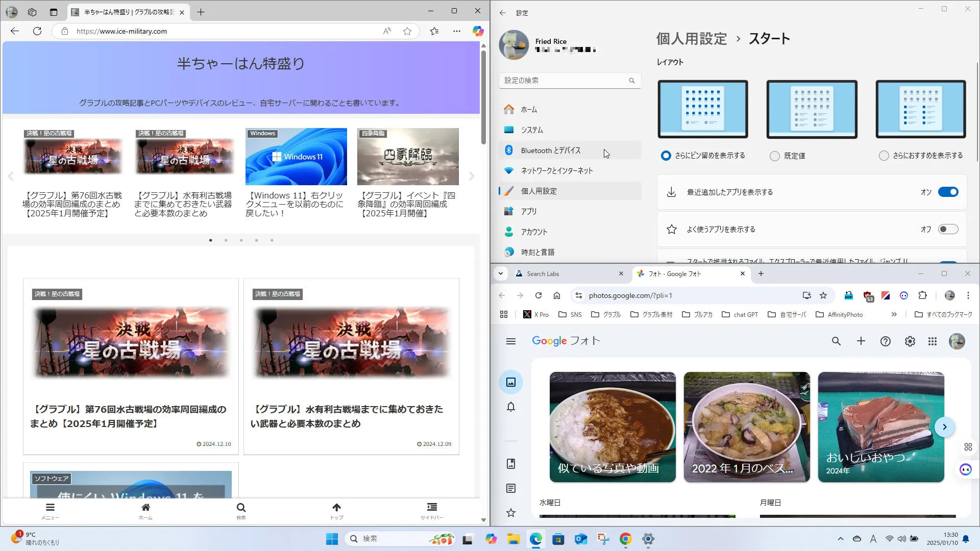Click the Edge page vertical scrollbar
The image size is (980, 551).
tap(483, 97)
